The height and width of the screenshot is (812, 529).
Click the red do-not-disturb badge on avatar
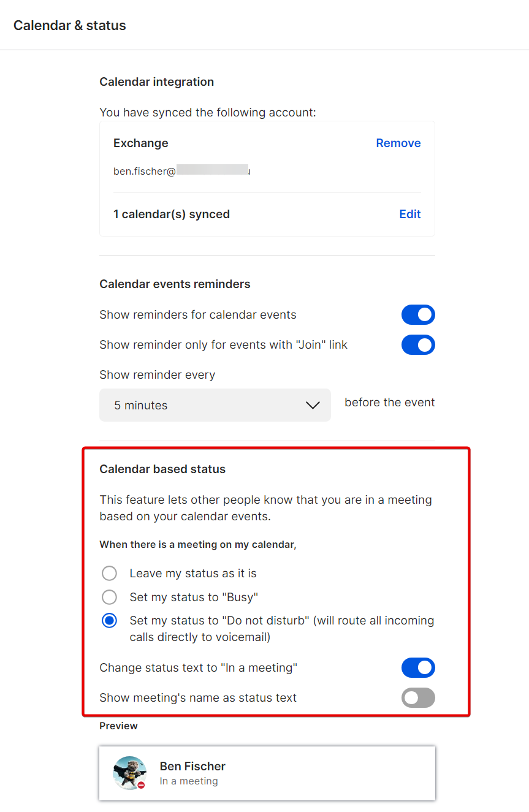[x=141, y=785]
